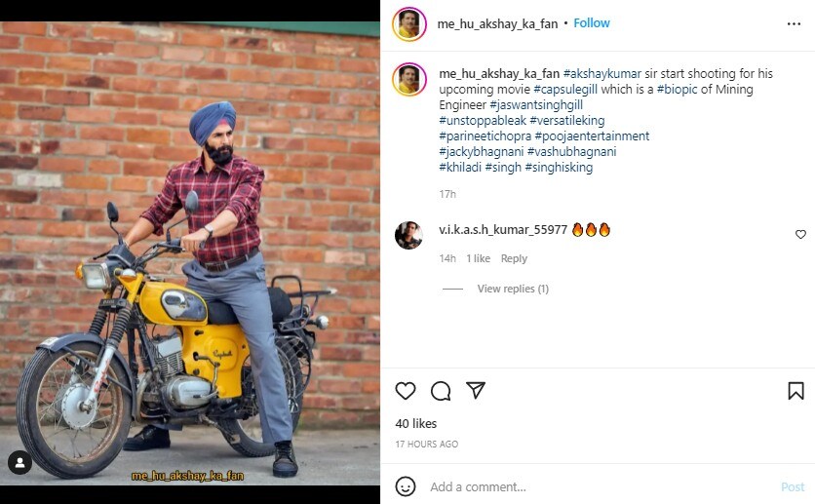The width and height of the screenshot is (815, 504).
Task: Click the Post comment button
Action: point(793,486)
